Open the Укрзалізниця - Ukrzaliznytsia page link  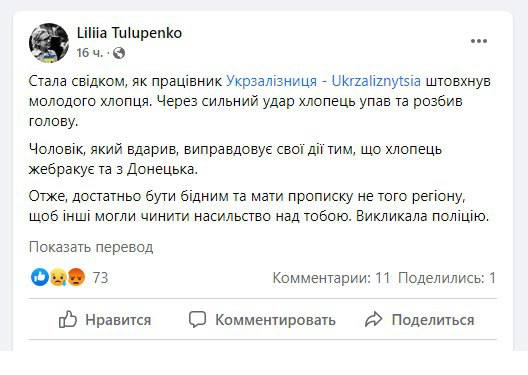(323, 81)
